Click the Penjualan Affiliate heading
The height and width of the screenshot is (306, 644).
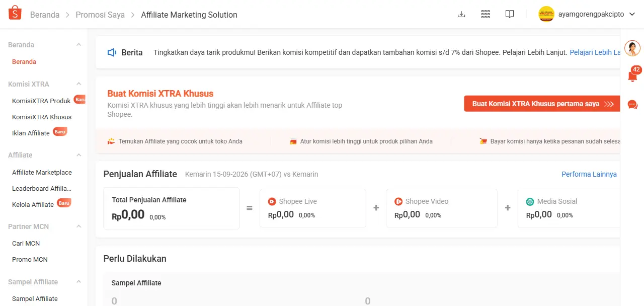tap(140, 174)
